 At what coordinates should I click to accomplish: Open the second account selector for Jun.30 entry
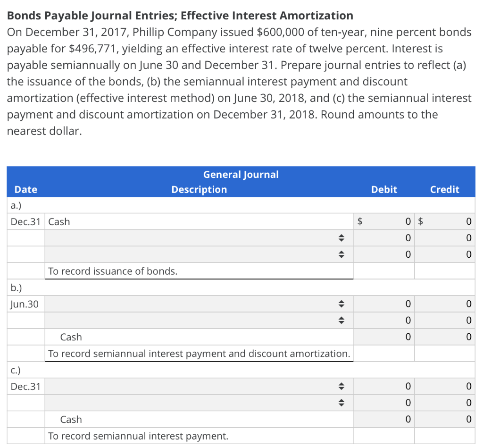tap(341, 320)
